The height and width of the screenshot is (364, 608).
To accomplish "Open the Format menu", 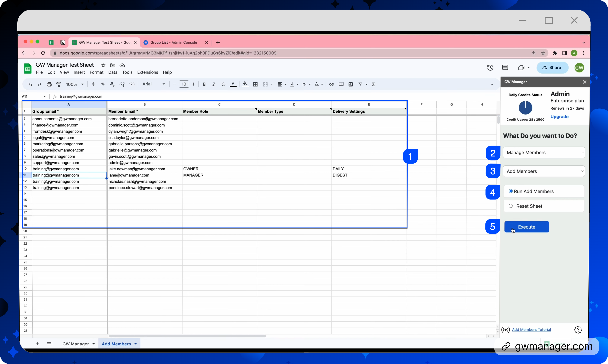I will pos(97,72).
